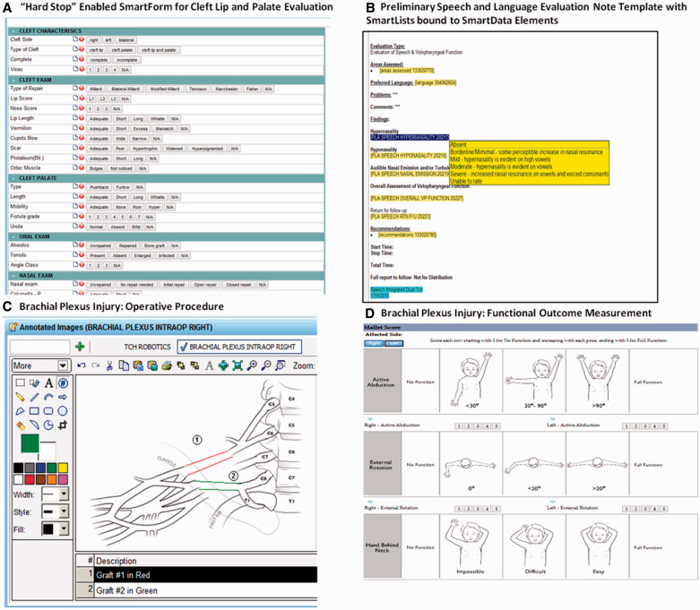The image size is (700, 610).
Task: Select the crop tool in tool palette
Action: tap(63, 425)
